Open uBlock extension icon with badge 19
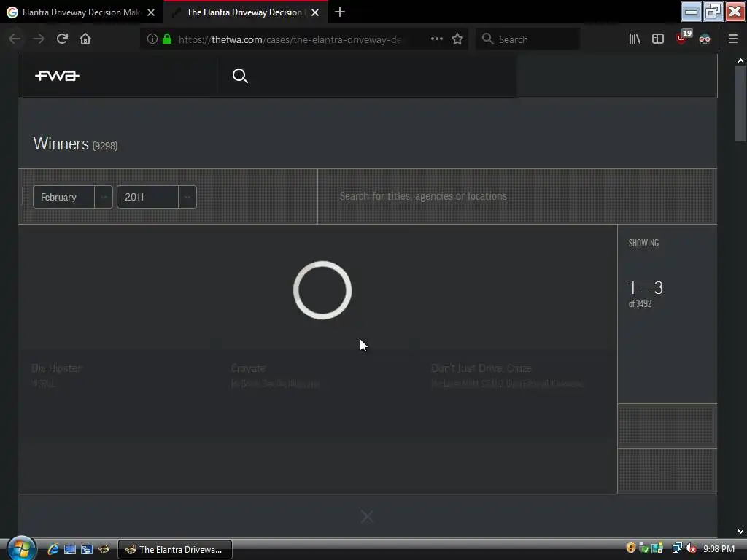This screenshot has width=747, height=560. [683, 38]
